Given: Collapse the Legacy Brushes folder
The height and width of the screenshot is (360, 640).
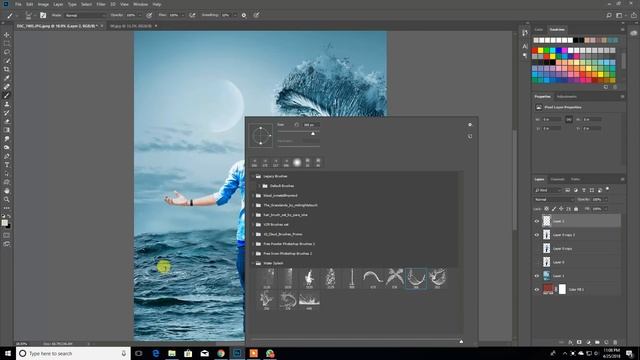Looking at the screenshot, I should (253, 176).
